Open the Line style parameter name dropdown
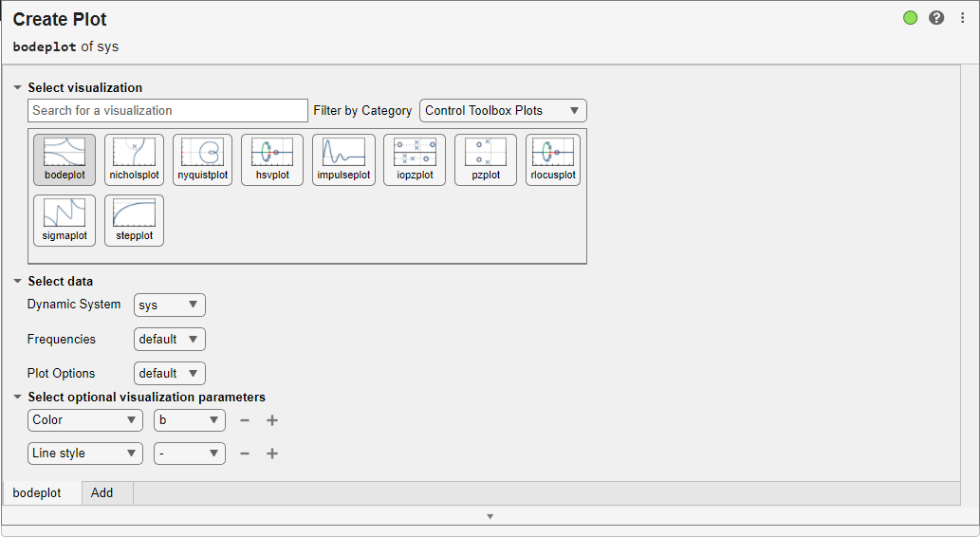 (x=85, y=454)
